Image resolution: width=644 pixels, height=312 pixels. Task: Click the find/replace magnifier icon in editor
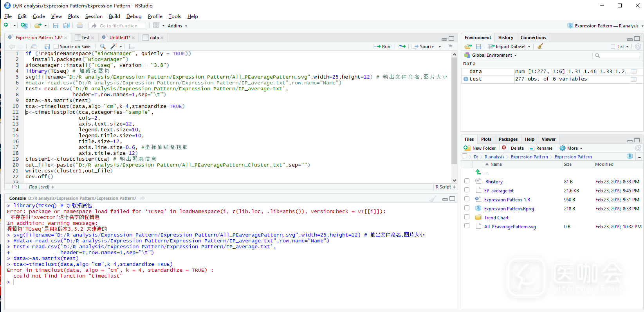103,47
